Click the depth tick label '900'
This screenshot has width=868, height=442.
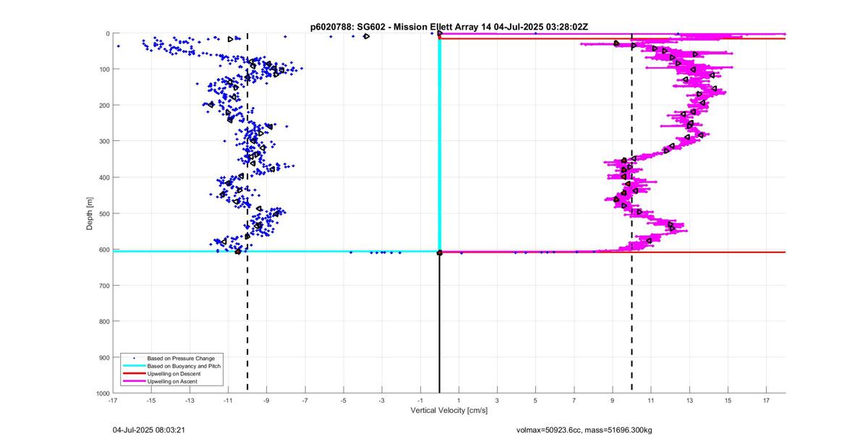pos(103,357)
